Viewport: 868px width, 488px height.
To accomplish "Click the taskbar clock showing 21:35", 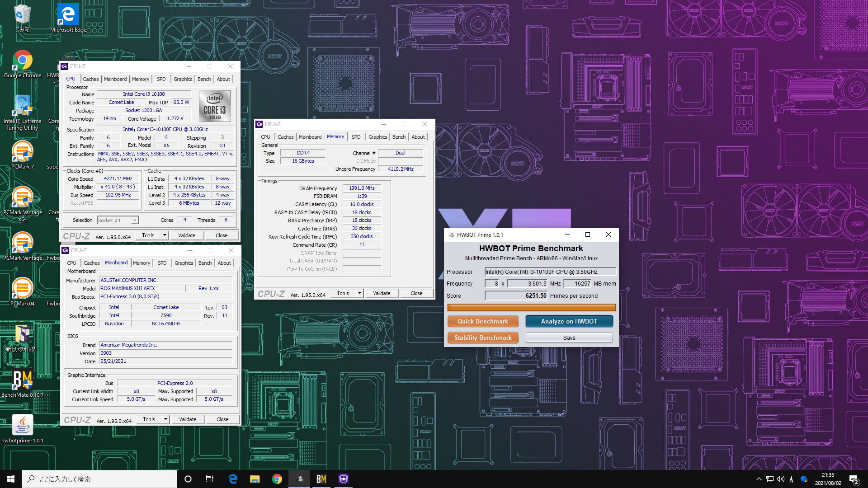I will tap(828, 479).
